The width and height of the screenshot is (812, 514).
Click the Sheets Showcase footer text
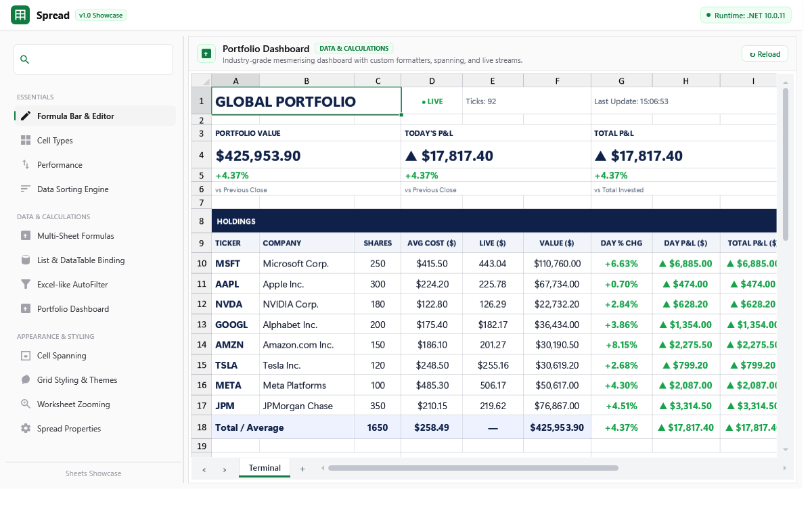coord(93,473)
